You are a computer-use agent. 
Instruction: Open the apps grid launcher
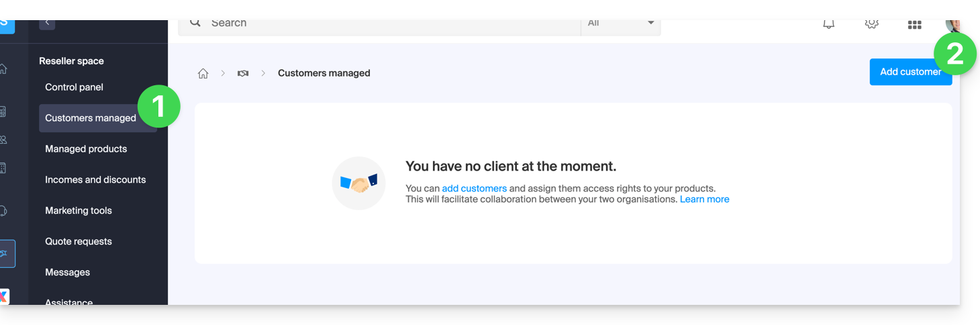(x=914, y=25)
